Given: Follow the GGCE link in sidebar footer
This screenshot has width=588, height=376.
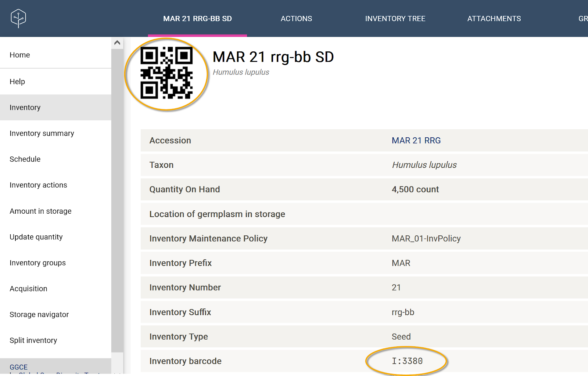Looking at the screenshot, I should tap(18, 367).
